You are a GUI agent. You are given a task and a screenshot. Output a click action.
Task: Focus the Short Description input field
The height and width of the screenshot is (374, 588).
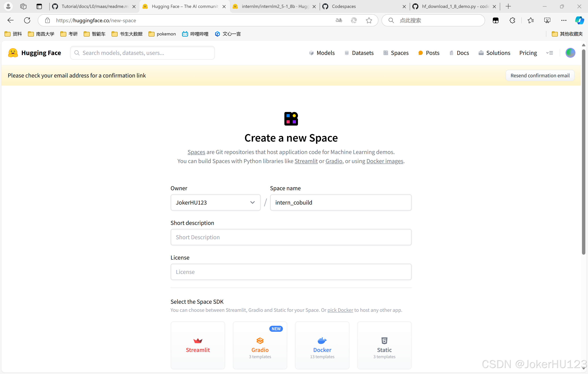(291, 237)
